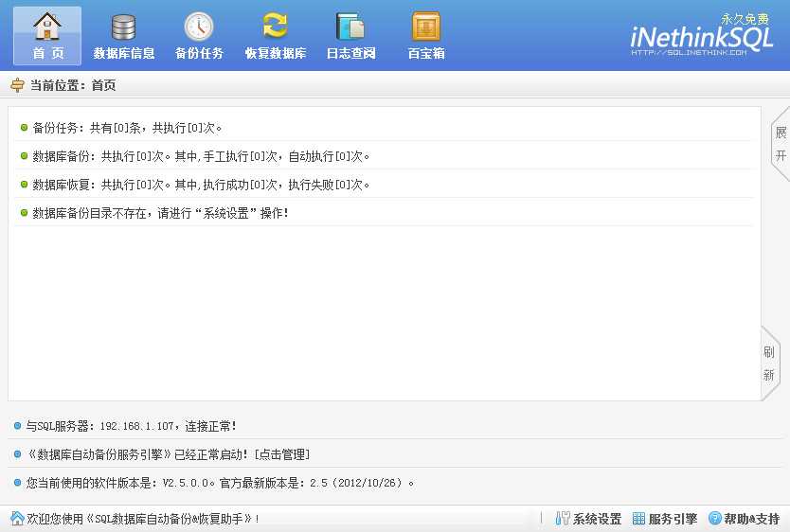Click the iNethinkSQL logo
This screenshot has width=790, height=532.
(x=701, y=38)
